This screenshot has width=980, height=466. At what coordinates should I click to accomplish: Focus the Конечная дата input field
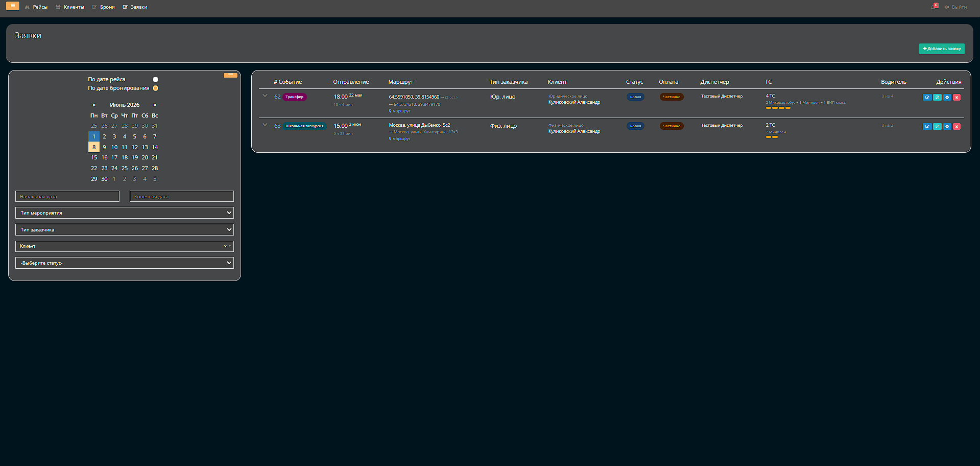[x=182, y=196]
